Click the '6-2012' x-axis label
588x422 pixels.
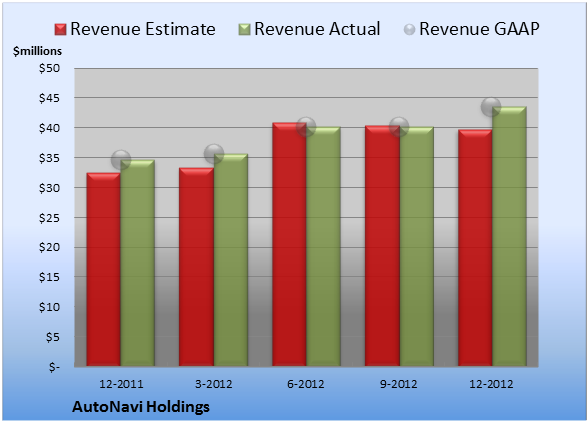[x=306, y=384]
